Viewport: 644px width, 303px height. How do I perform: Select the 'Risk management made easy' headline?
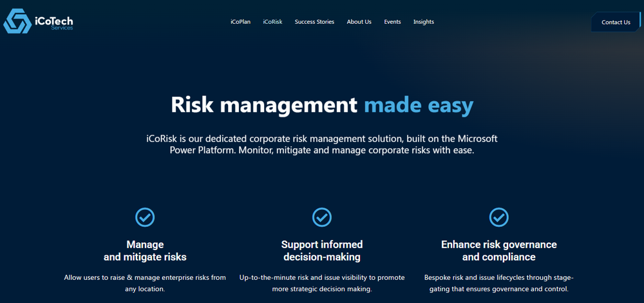tap(322, 106)
